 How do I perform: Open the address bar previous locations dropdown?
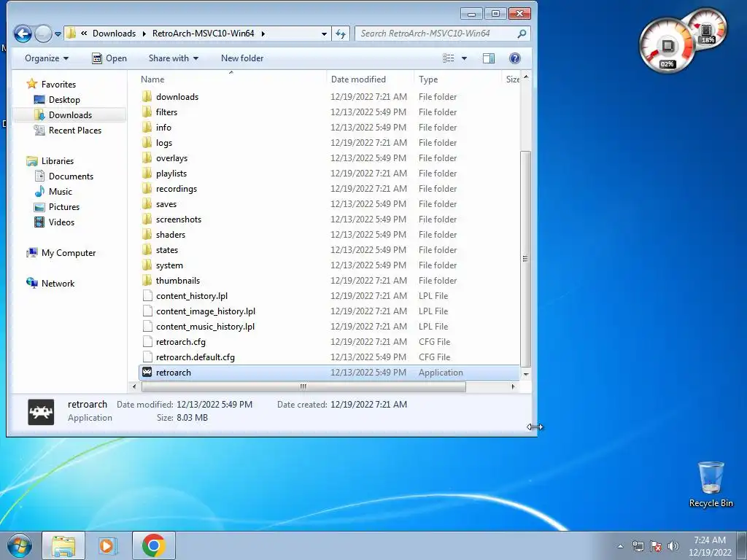click(324, 34)
